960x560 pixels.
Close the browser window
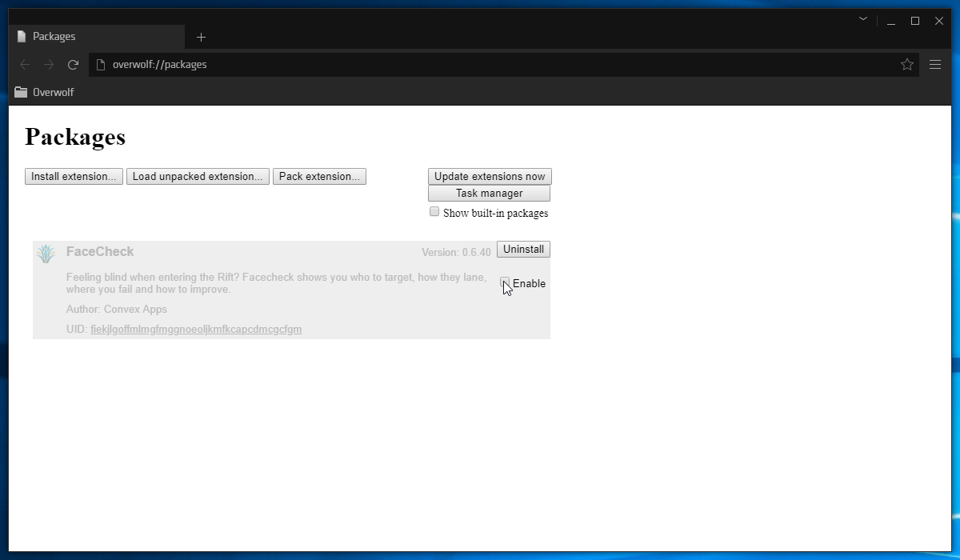click(x=939, y=22)
